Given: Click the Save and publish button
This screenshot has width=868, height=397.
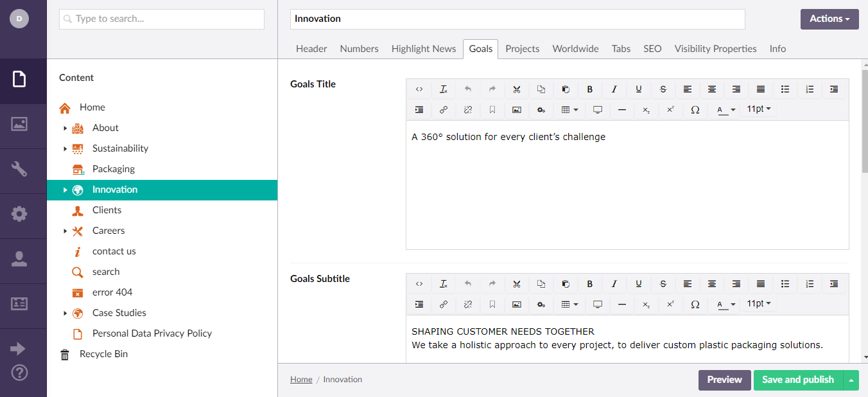Looking at the screenshot, I should [798, 380].
